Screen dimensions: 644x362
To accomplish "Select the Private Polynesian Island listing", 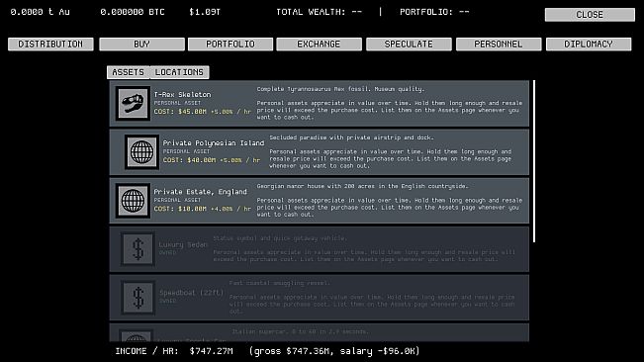I will pyautogui.click(x=320, y=152).
